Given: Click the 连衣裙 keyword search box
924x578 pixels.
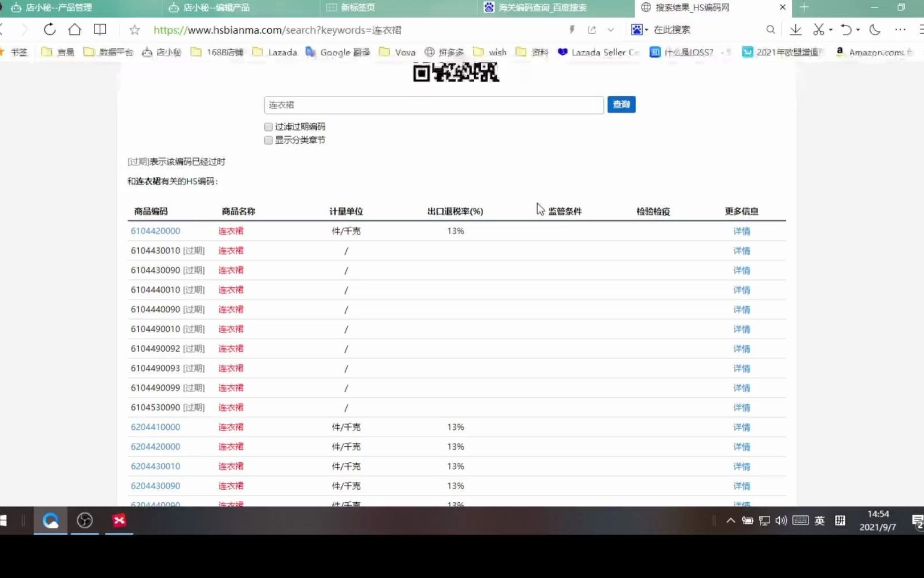Looking at the screenshot, I should pyautogui.click(x=434, y=105).
